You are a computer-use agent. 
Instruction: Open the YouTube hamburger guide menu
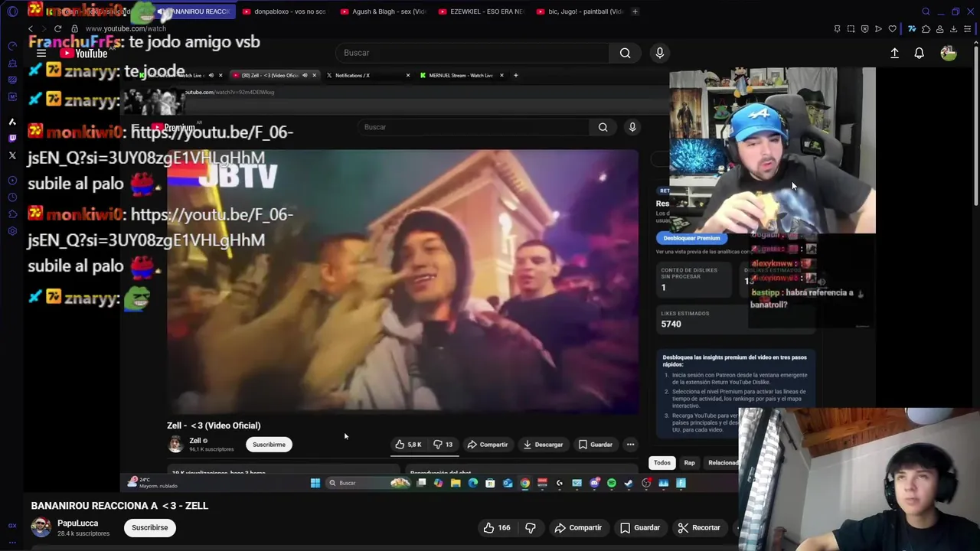[41, 54]
